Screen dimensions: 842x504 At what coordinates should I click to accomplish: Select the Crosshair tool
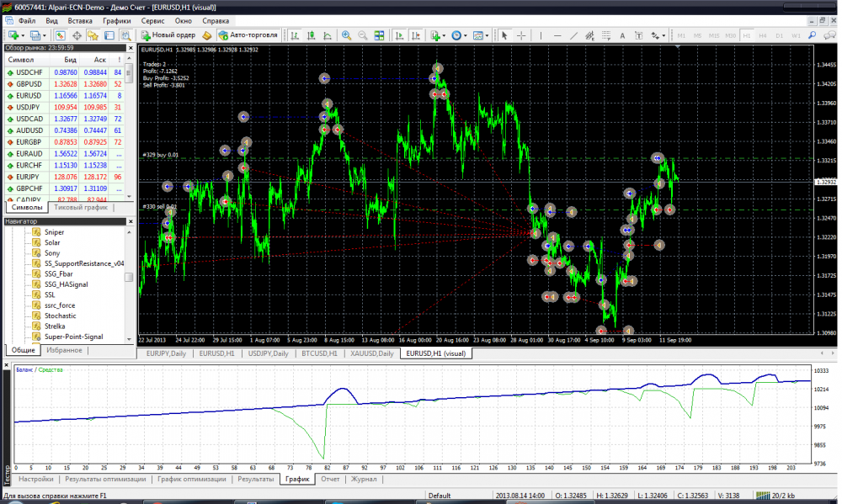tap(521, 35)
